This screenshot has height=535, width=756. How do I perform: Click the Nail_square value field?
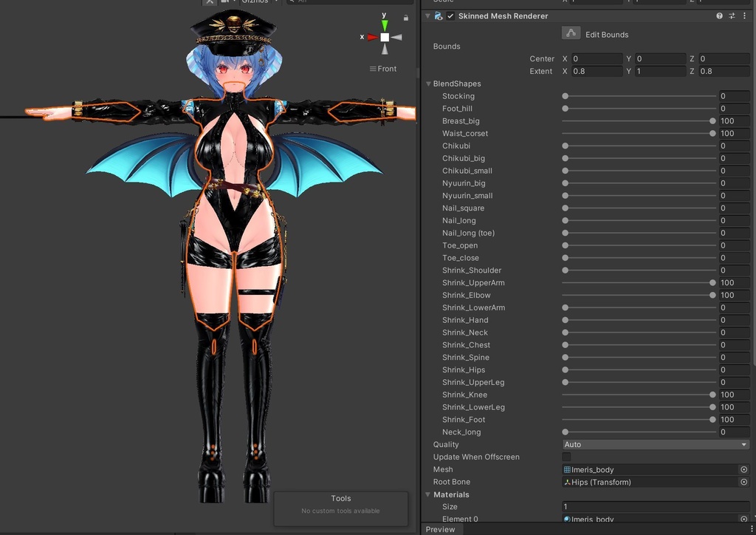click(x=735, y=208)
